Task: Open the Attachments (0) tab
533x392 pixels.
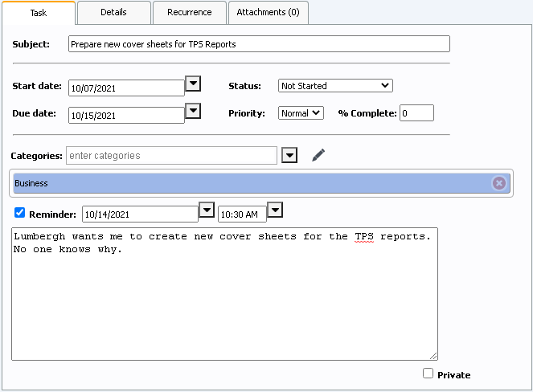Action: click(268, 13)
